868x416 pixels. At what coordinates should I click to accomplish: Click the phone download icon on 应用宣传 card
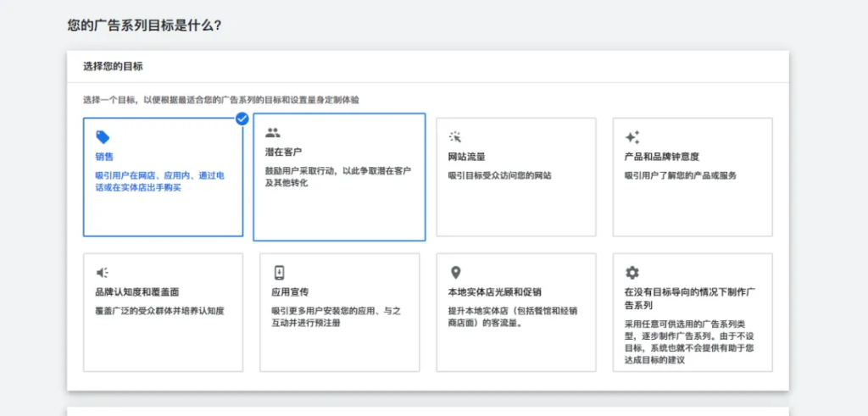point(279,273)
